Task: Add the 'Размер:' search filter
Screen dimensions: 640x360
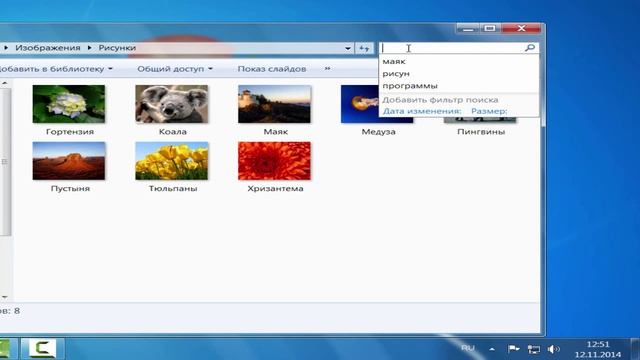Action: (x=489, y=111)
